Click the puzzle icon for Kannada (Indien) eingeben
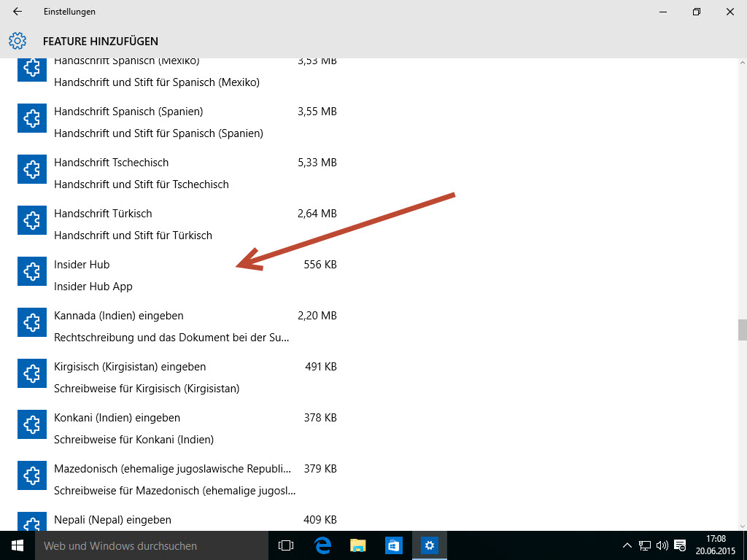 [32, 322]
